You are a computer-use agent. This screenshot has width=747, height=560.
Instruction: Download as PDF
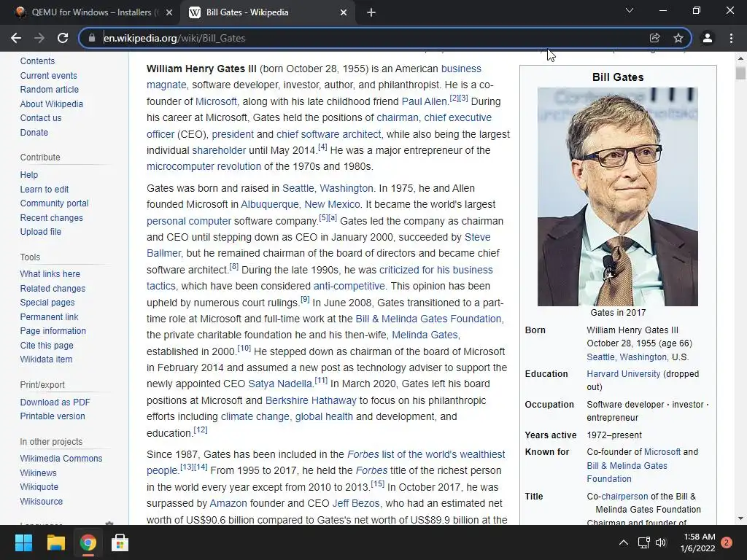tap(55, 402)
